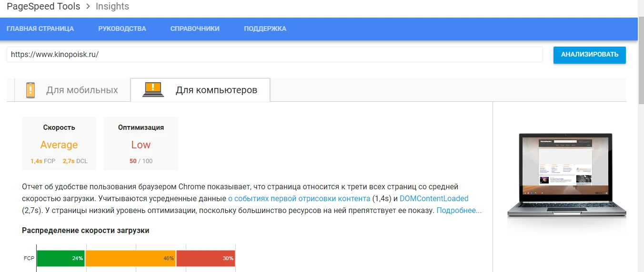Select the Для компьютеров tab

point(216,90)
